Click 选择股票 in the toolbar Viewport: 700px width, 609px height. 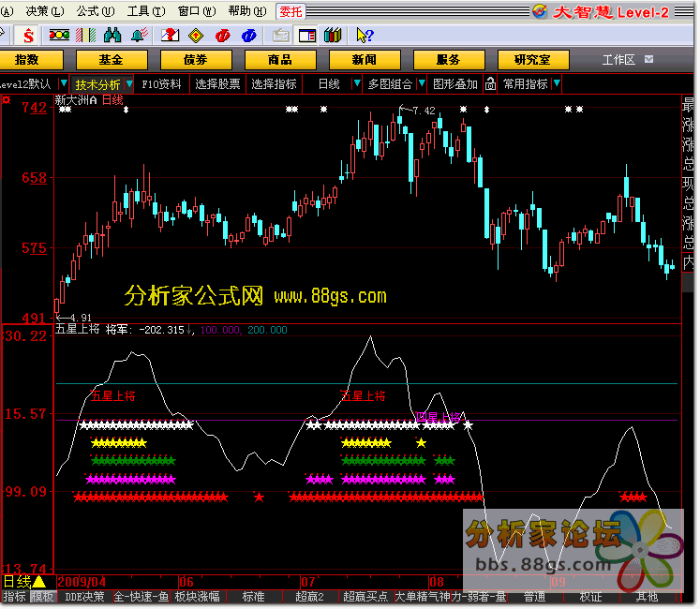tap(217, 84)
